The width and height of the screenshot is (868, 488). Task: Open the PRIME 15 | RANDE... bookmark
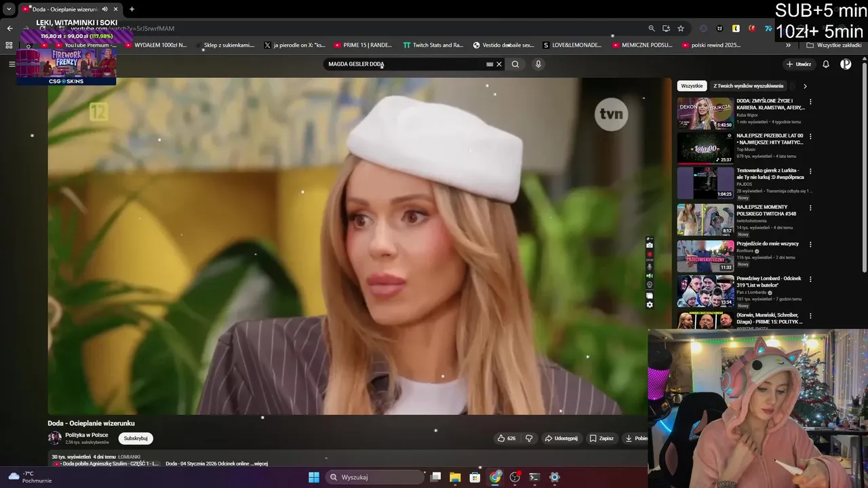[x=362, y=45]
